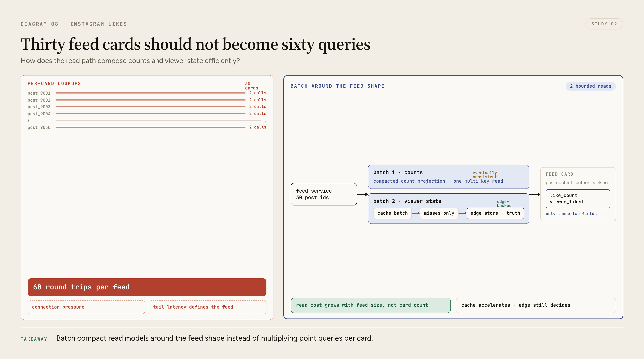Click the '2 bounded reads' badge

pyautogui.click(x=590, y=86)
